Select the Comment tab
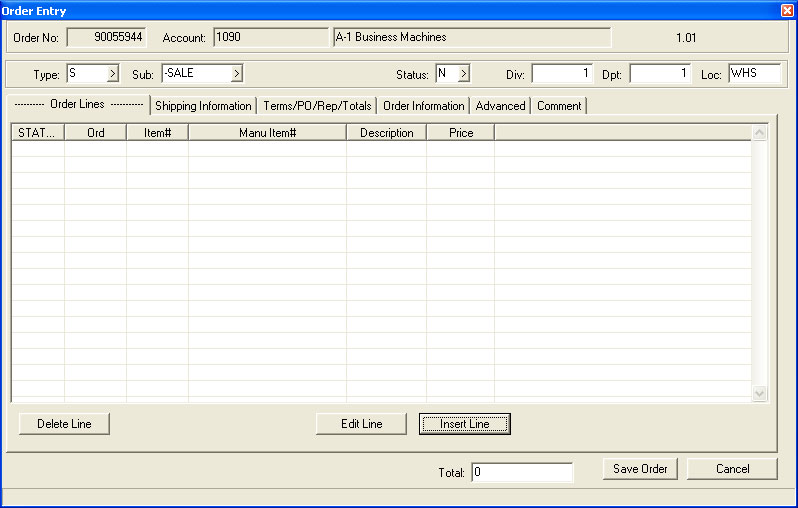The height and width of the screenshot is (508, 798). (x=559, y=106)
